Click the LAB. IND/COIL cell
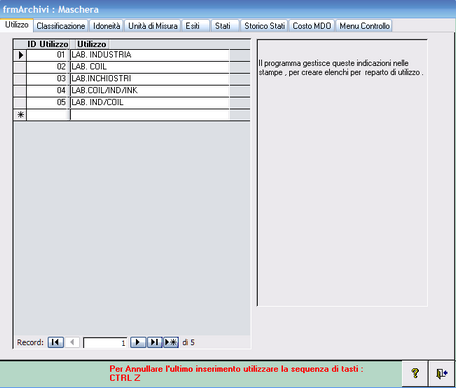The image size is (456, 388). pos(150,103)
